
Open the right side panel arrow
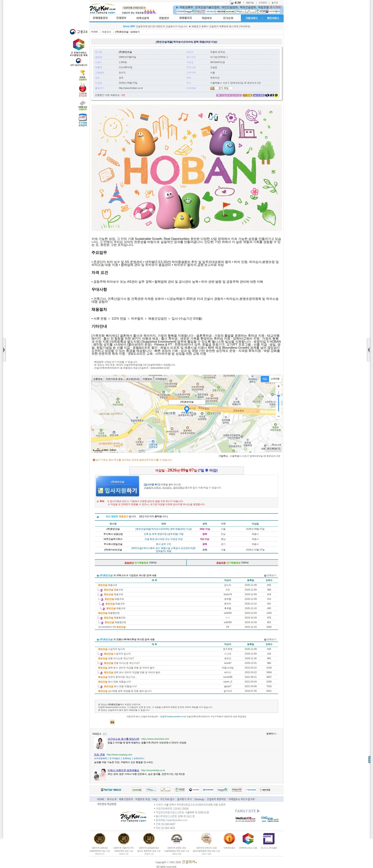[x=369, y=350]
